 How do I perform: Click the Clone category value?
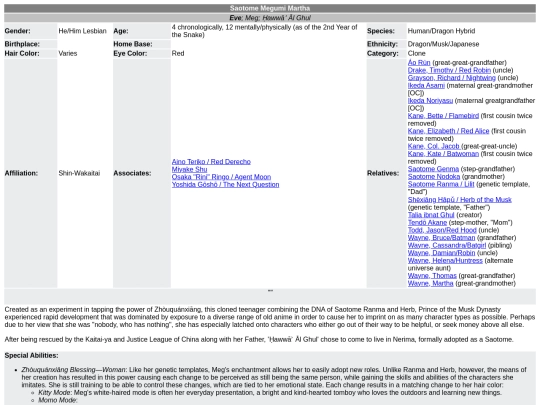(x=416, y=53)
